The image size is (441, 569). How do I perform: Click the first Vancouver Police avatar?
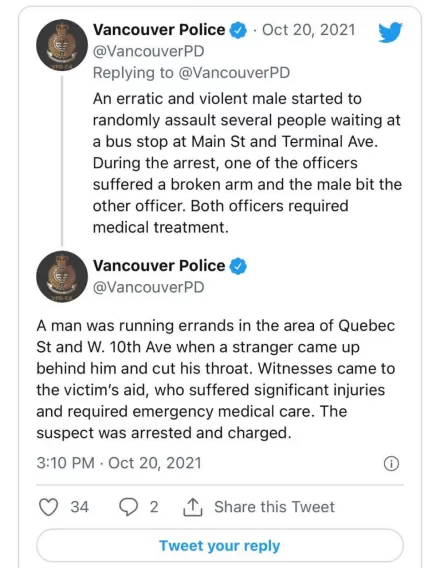pos(62,45)
